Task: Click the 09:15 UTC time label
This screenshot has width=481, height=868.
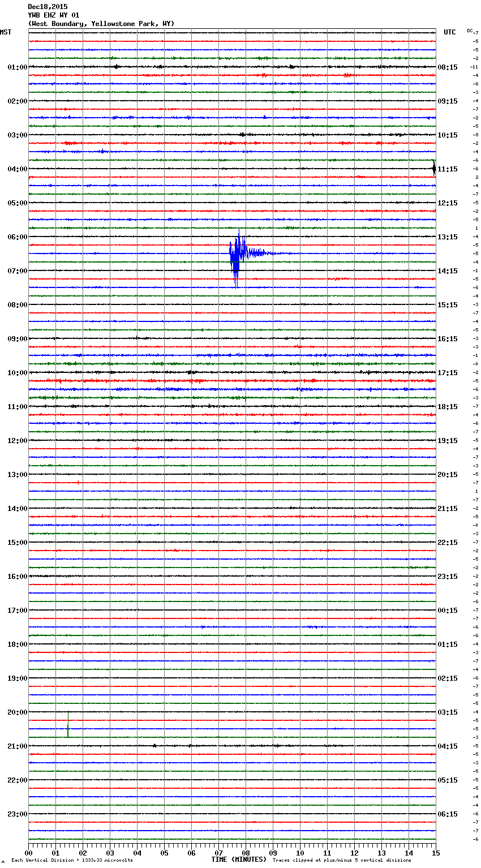Action: tap(448, 101)
